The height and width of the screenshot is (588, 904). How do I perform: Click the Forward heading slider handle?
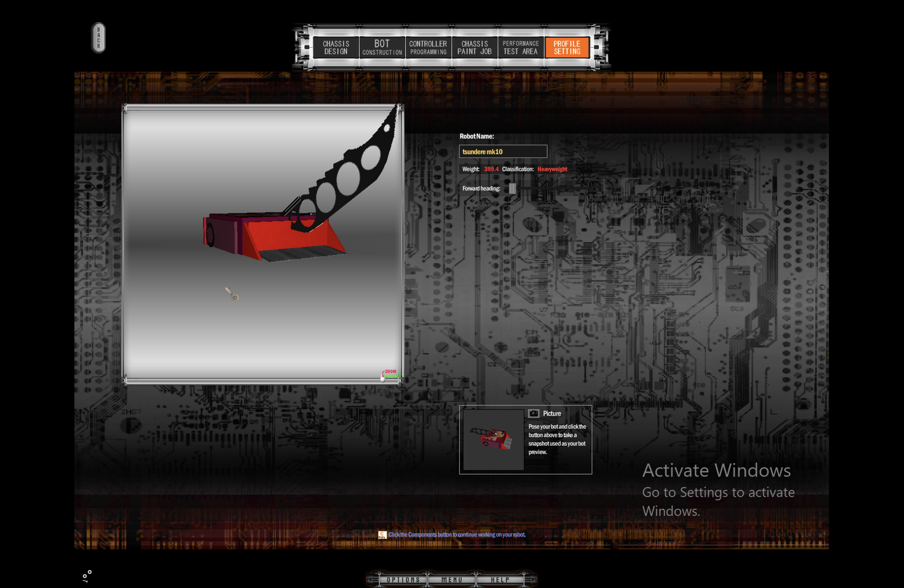point(512,189)
